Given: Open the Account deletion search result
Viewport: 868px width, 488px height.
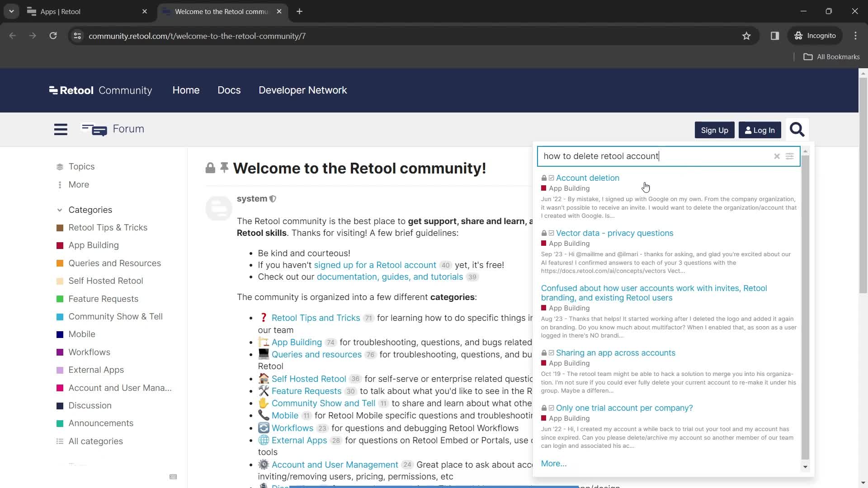Looking at the screenshot, I should (587, 178).
